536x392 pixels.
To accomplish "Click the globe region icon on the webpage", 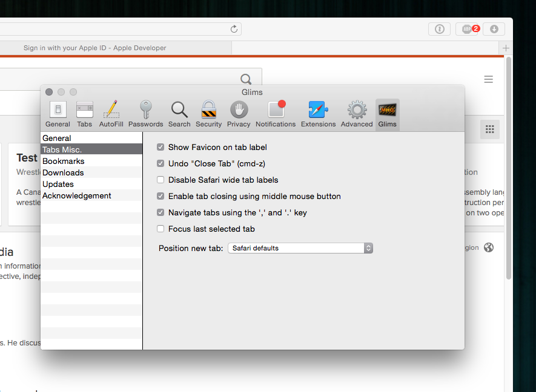I will click(x=489, y=247).
